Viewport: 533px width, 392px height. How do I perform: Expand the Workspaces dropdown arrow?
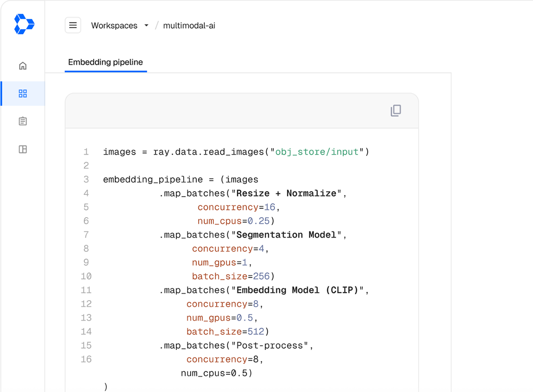click(x=146, y=25)
